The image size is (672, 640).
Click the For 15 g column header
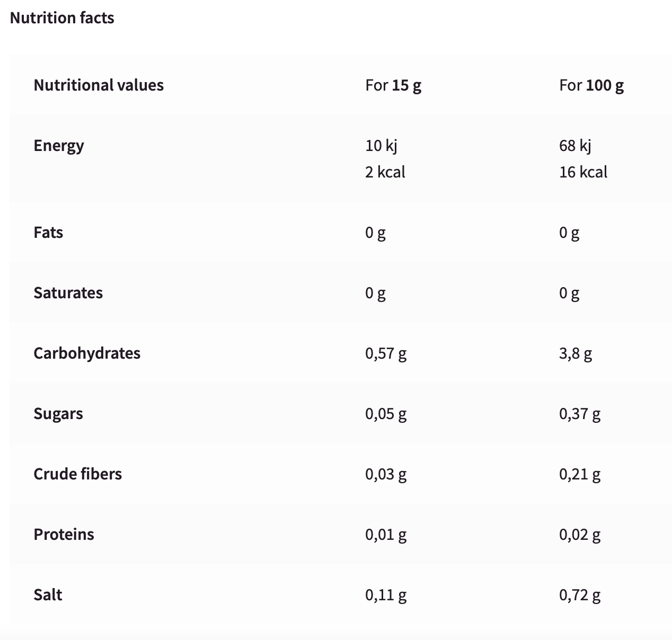click(x=393, y=85)
